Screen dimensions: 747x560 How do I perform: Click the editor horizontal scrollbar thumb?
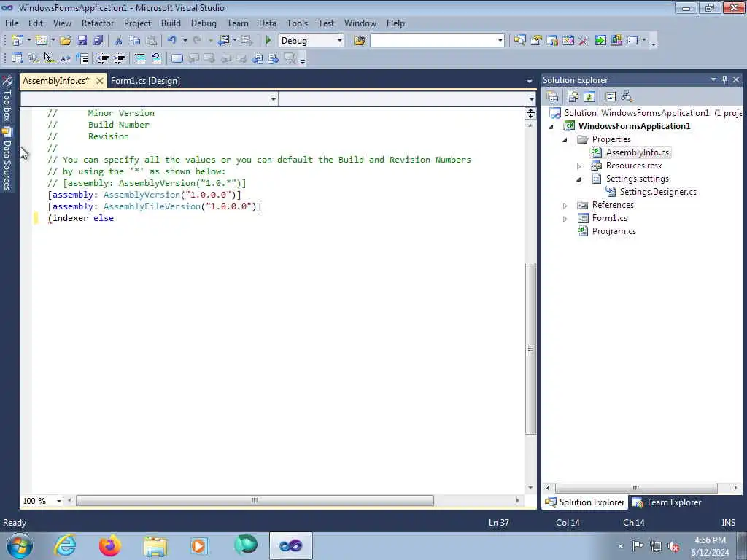(x=255, y=500)
